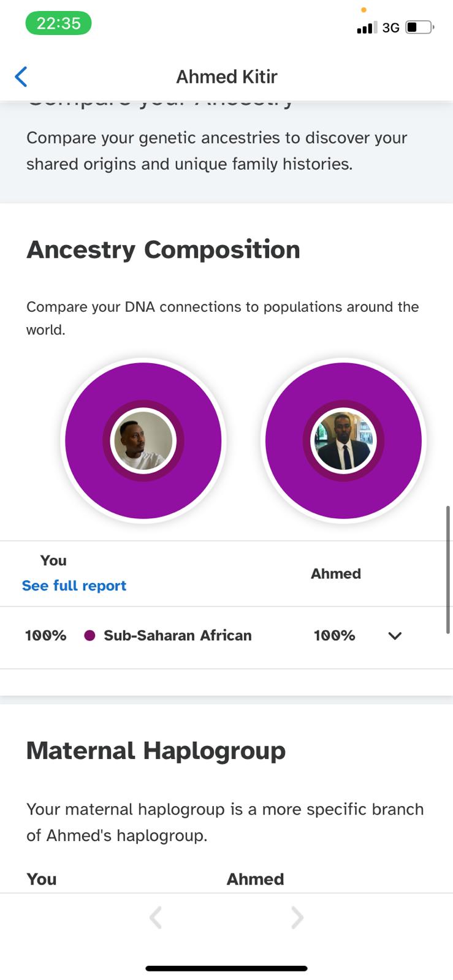
Task: Tap Ahmed's profile photo in right chart
Action: tap(343, 440)
